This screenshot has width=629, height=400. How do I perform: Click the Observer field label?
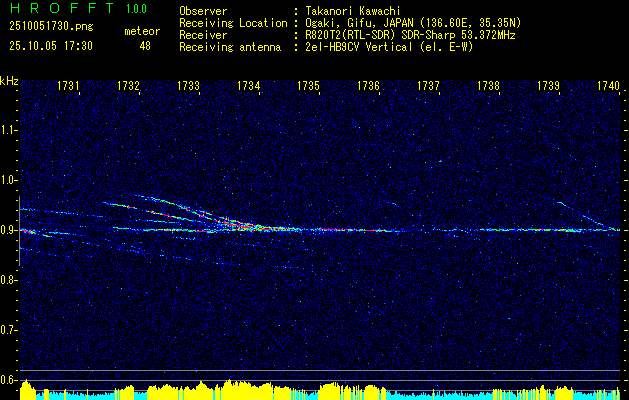pyautogui.click(x=203, y=11)
